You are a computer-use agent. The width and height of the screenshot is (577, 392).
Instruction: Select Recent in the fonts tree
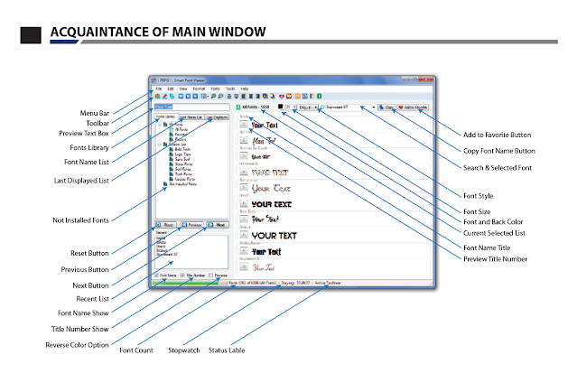coord(181,139)
